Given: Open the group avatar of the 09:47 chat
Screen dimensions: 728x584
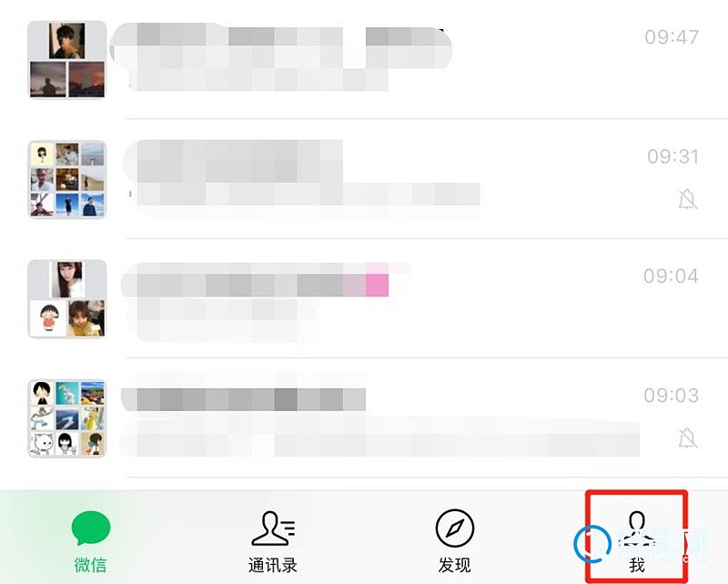Looking at the screenshot, I should tap(67, 60).
